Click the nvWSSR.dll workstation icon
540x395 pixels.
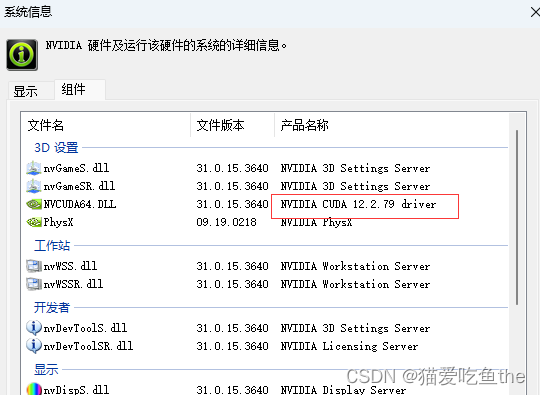click(34, 284)
